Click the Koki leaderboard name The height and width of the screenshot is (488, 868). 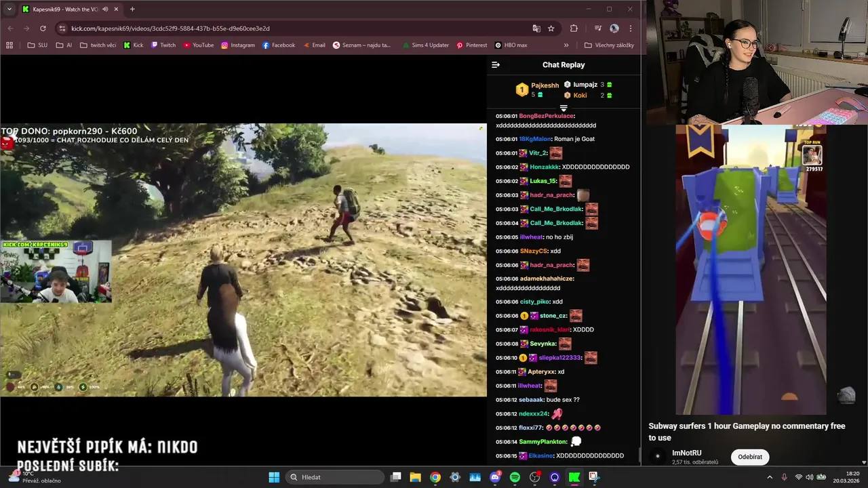point(580,96)
